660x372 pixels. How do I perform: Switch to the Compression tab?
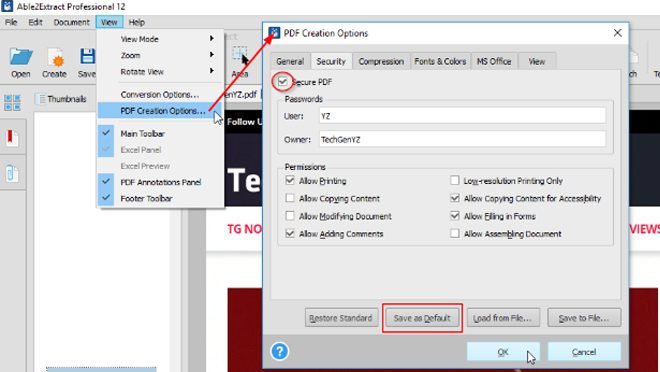[381, 61]
